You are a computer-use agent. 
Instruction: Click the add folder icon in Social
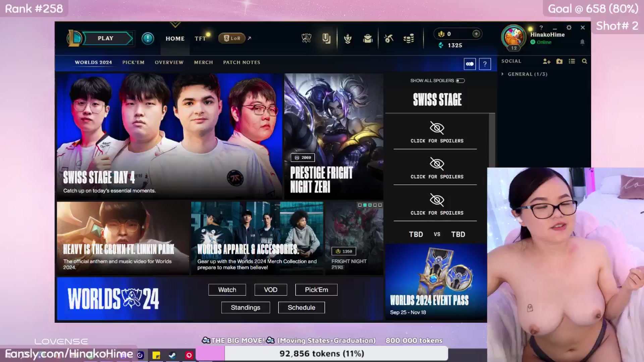pyautogui.click(x=559, y=61)
